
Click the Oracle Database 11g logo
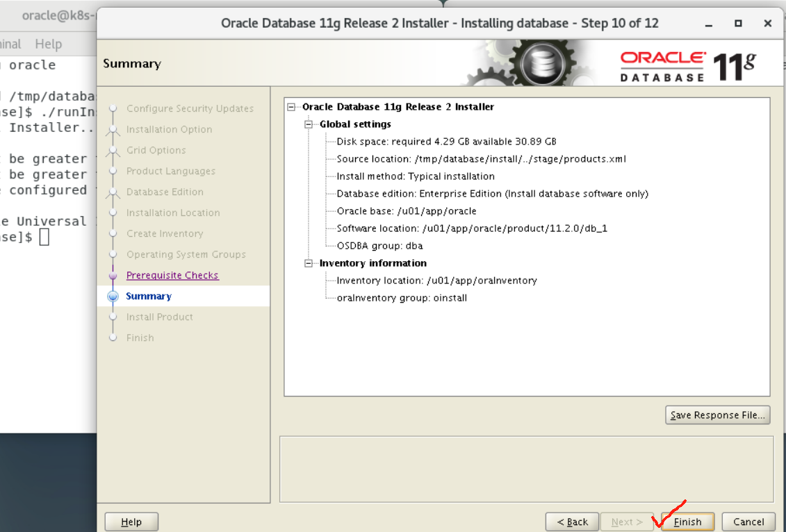(x=688, y=66)
